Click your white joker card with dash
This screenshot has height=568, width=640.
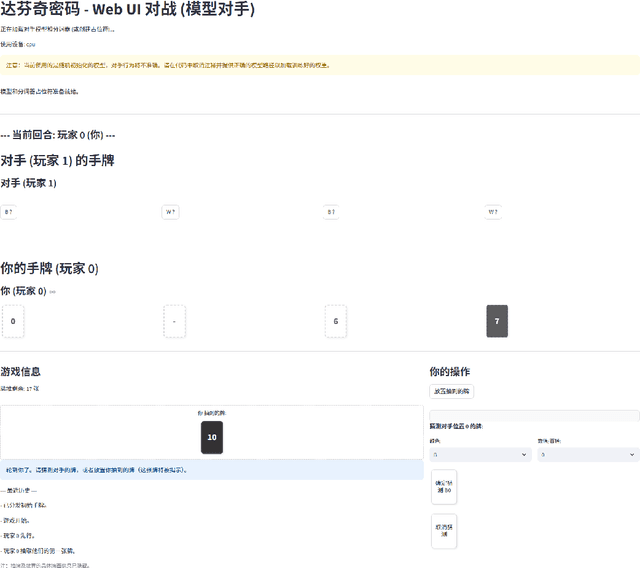coord(174,321)
